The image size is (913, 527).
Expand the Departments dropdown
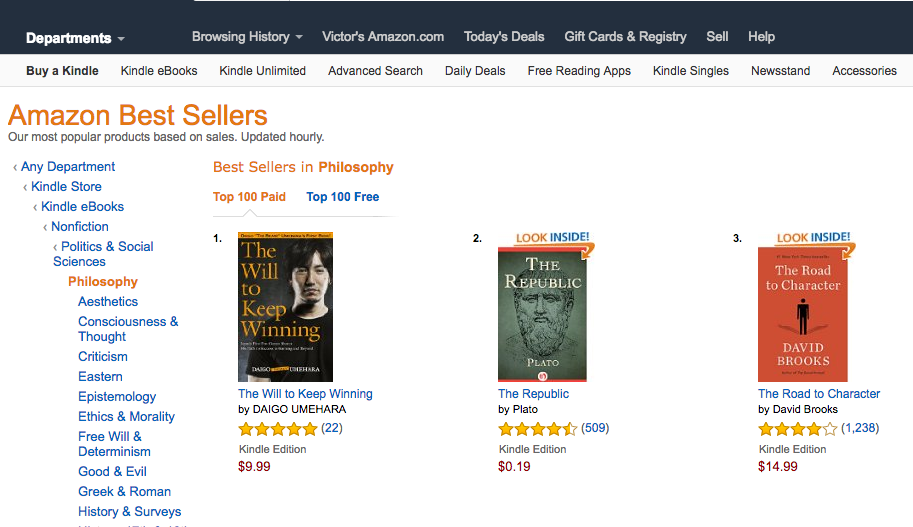pos(75,38)
